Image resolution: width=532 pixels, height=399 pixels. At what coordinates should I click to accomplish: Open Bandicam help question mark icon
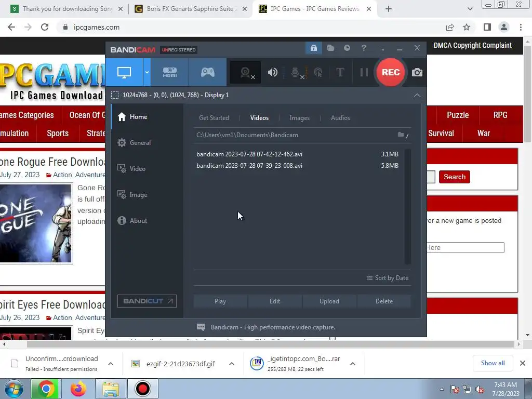tap(364, 48)
